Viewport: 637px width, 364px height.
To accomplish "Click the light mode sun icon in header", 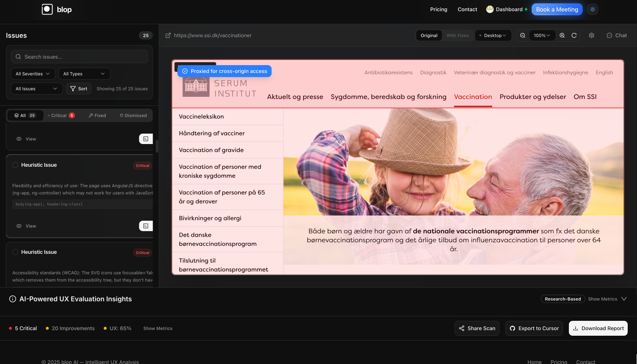I will point(592,9).
